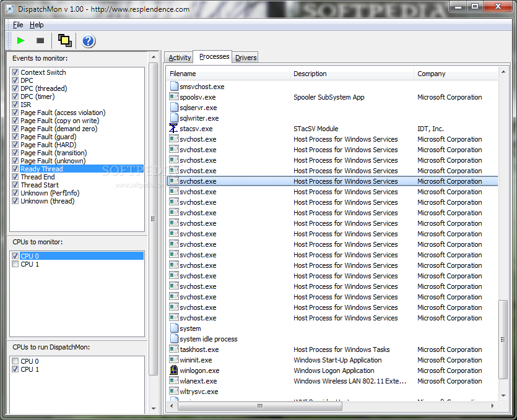517x420 pixels.
Task: Click process list scroll-down arrow
Action: [x=503, y=396]
